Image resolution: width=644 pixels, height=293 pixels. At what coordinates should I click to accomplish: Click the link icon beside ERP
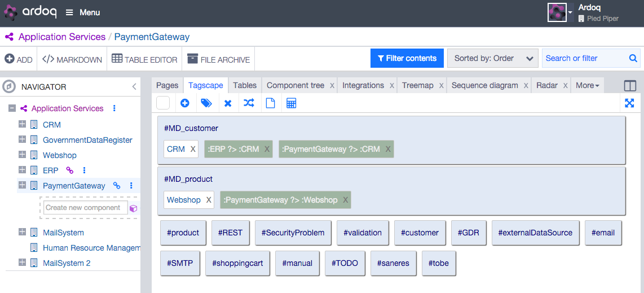(69, 170)
